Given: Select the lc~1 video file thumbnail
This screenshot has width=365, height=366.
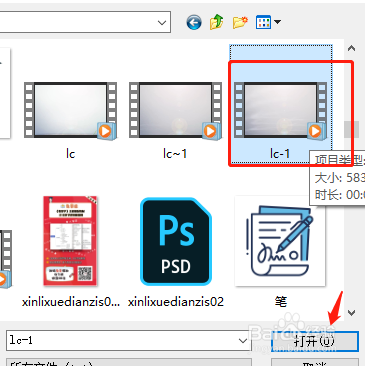Looking at the screenshot, I should pos(175,110).
